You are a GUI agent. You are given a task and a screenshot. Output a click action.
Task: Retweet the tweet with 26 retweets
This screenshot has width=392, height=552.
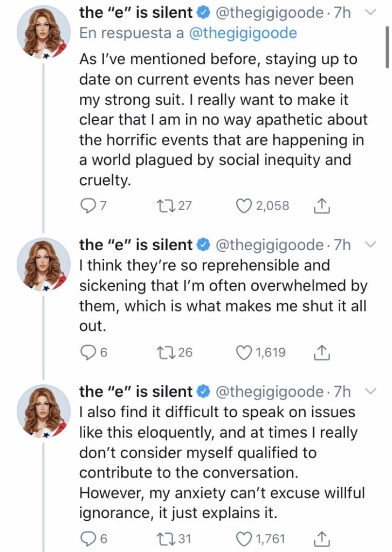coord(162,353)
